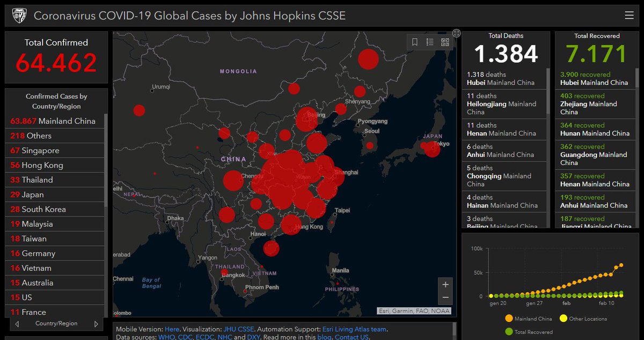Open the CDC data source link
This screenshot has height=340, width=644.
(186, 337)
